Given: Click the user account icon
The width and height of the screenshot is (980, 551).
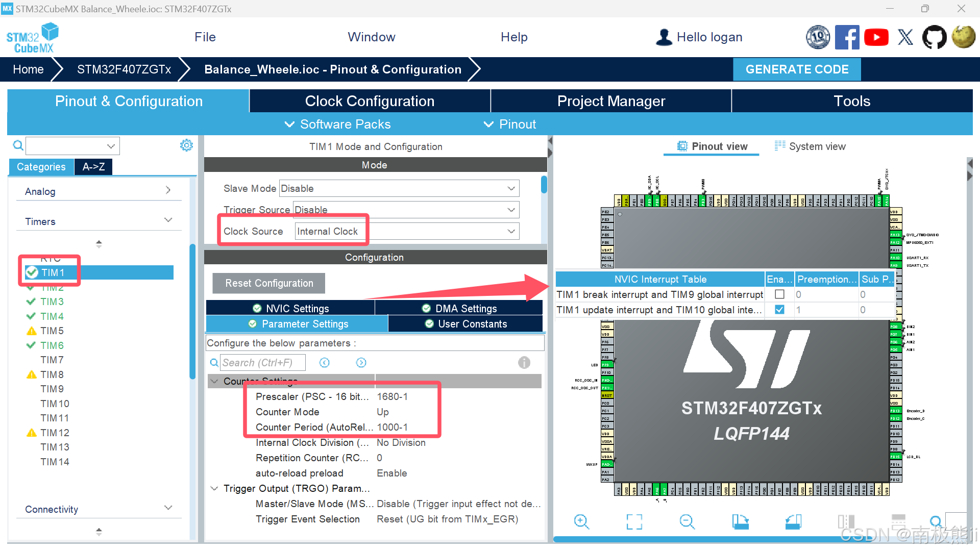Looking at the screenshot, I should pyautogui.click(x=664, y=37).
